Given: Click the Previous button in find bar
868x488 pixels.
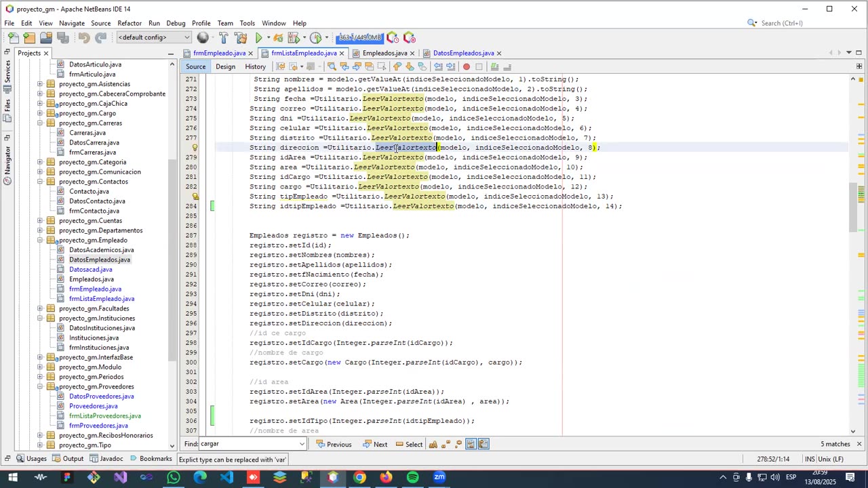Looking at the screenshot, I should click(333, 445).
